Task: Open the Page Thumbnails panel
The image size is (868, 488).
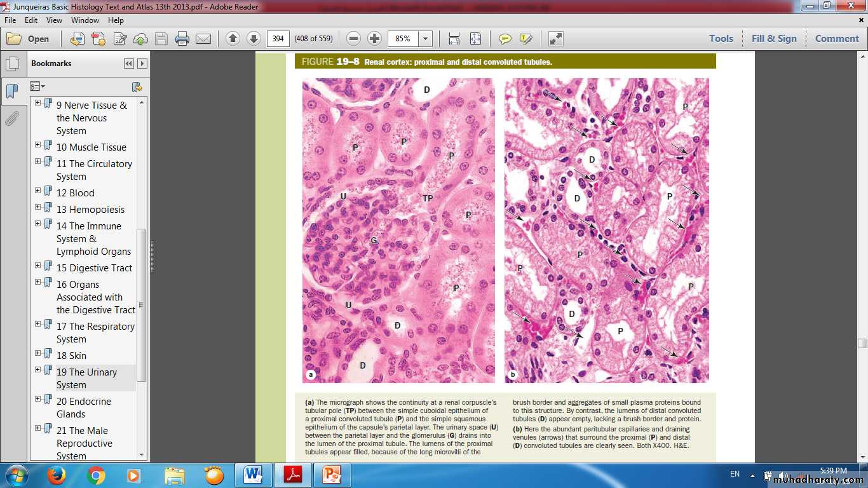Action: coord(11,64)
